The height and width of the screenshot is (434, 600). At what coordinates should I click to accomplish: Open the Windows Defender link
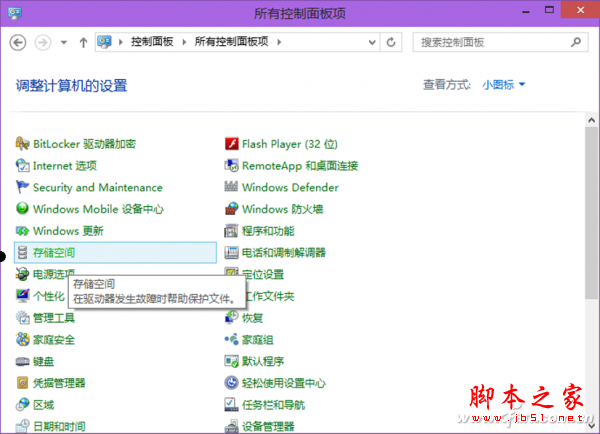[x=290, y=188]
